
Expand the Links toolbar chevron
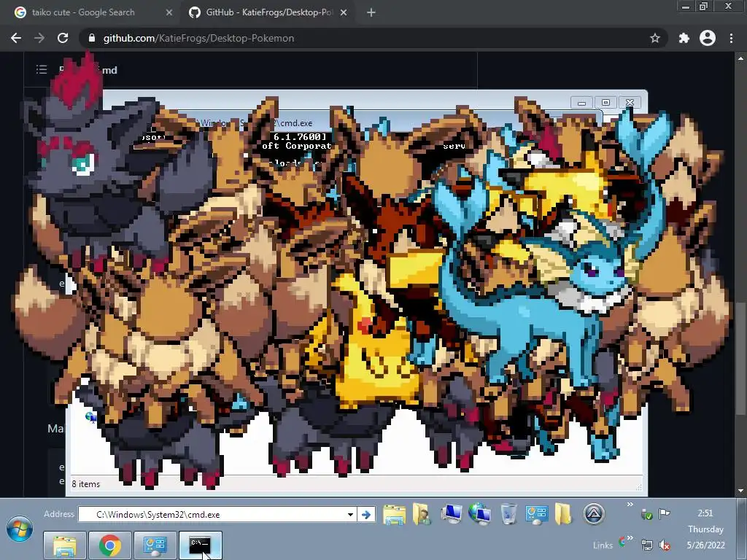pyautogui.click(x=630, y=538)
